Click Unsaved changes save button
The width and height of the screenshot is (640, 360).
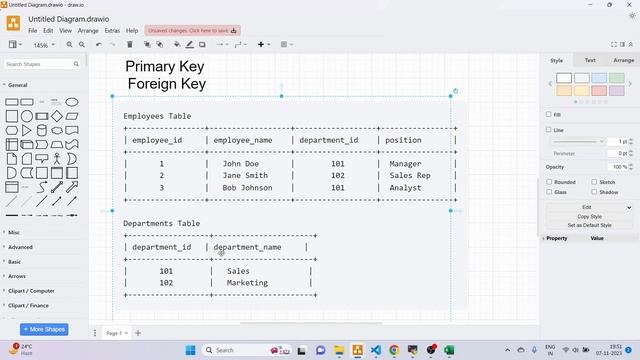(x=192, y=31)
